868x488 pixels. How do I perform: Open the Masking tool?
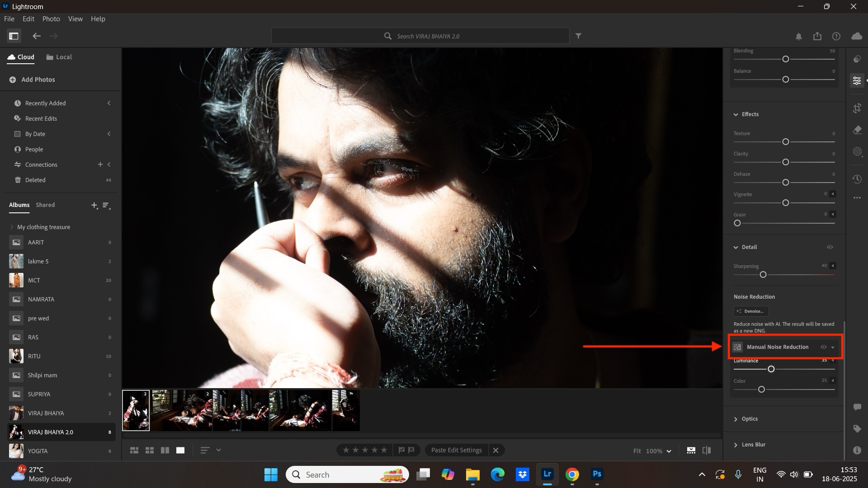(857, 152)
